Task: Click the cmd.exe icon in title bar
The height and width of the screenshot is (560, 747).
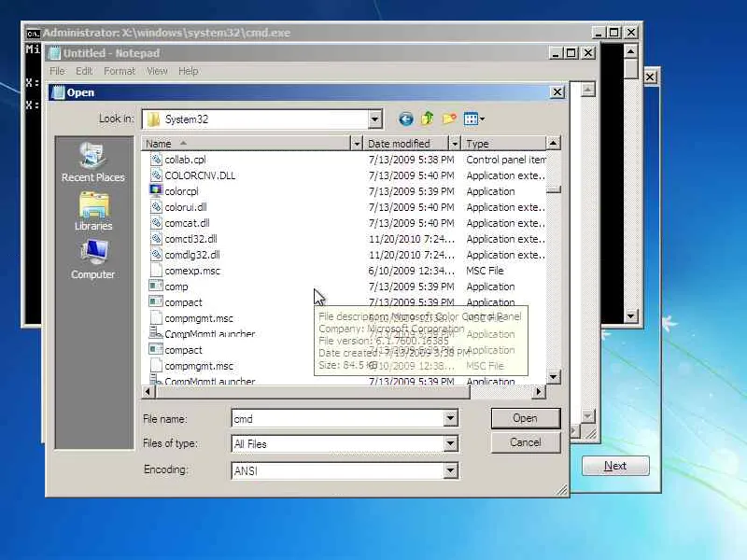Action: tap(33, 34)
